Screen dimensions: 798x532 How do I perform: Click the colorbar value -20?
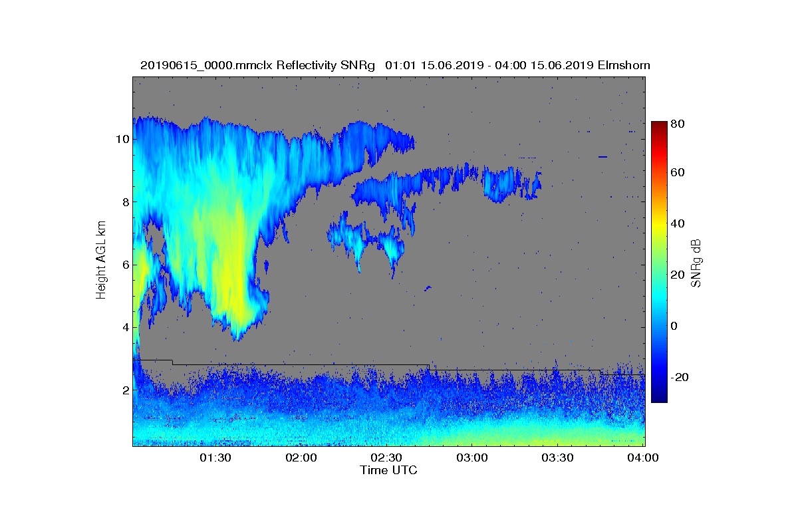(680, 377)
